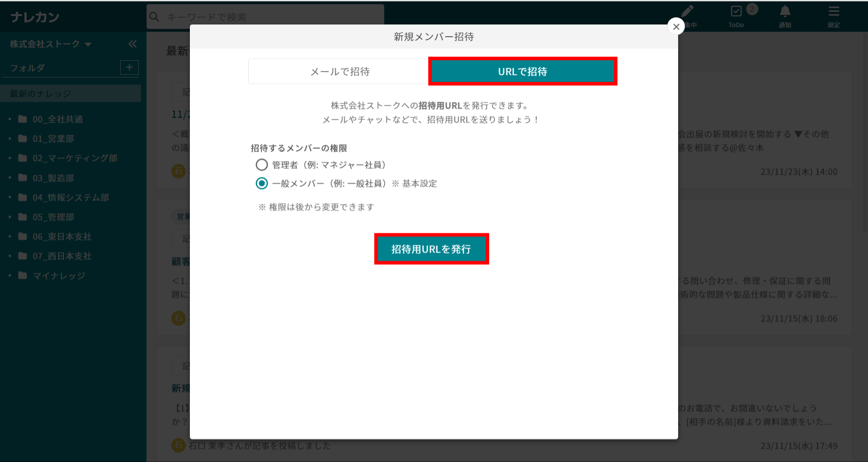Expand the 00_全社共通 folder tree item
Viewport: 868px width, 462px height.
pos(10,119)
